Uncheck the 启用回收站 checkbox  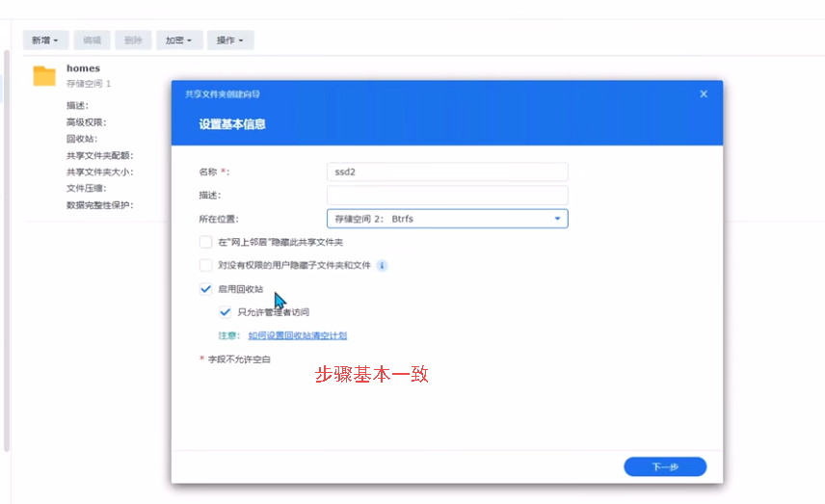point(205,289)
